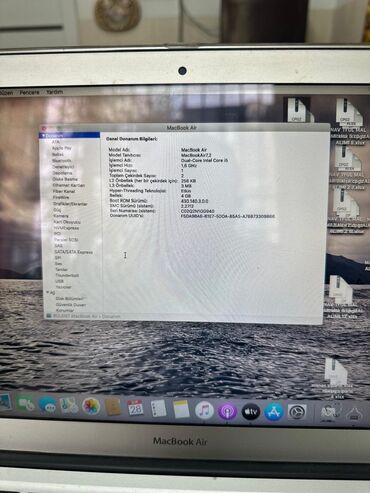Select Denetleyici in the sidebar
This screenshot has width=370, height=493.
[x=63, y=166]
